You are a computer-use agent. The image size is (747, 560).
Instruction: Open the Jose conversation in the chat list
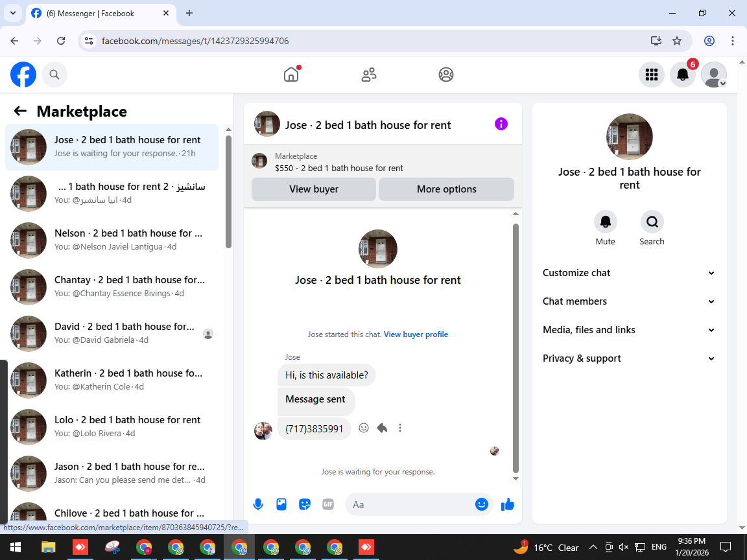(112, 146)
